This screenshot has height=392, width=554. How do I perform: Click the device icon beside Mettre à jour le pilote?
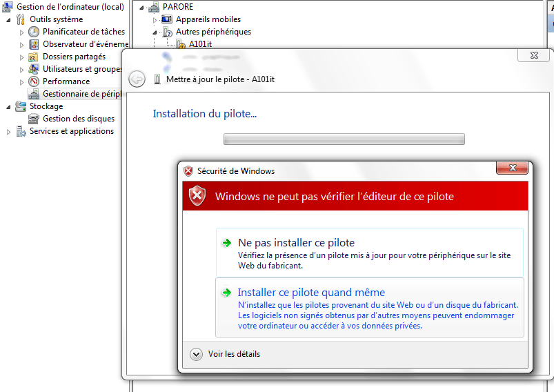(157, 79)
